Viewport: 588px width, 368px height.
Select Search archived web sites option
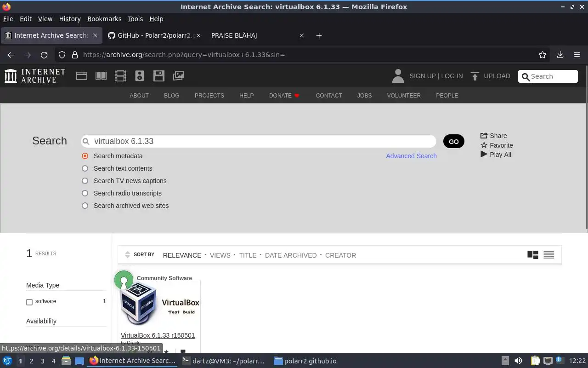(x=85, y=206)
